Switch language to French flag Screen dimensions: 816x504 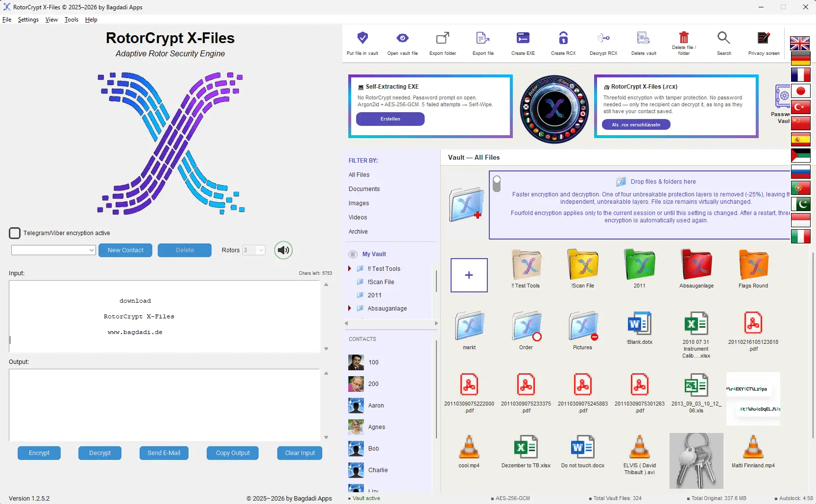tap(800, 75)
